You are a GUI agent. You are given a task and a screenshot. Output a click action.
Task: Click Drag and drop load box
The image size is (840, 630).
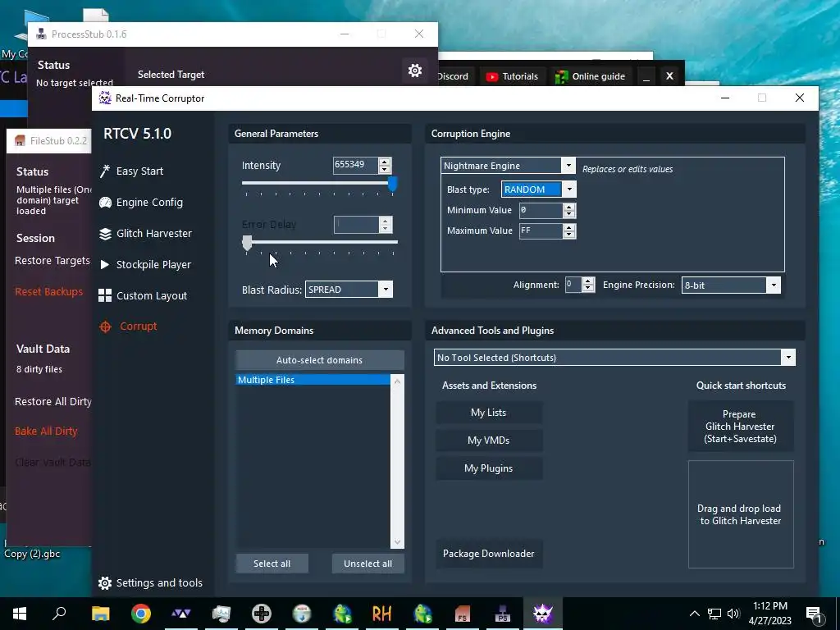pos(741,514)
